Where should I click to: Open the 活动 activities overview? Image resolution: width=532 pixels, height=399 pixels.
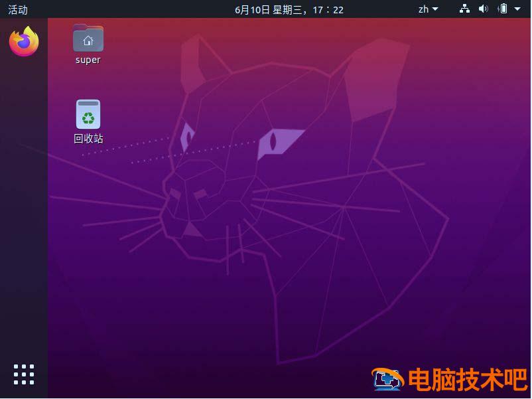(18, 9)
